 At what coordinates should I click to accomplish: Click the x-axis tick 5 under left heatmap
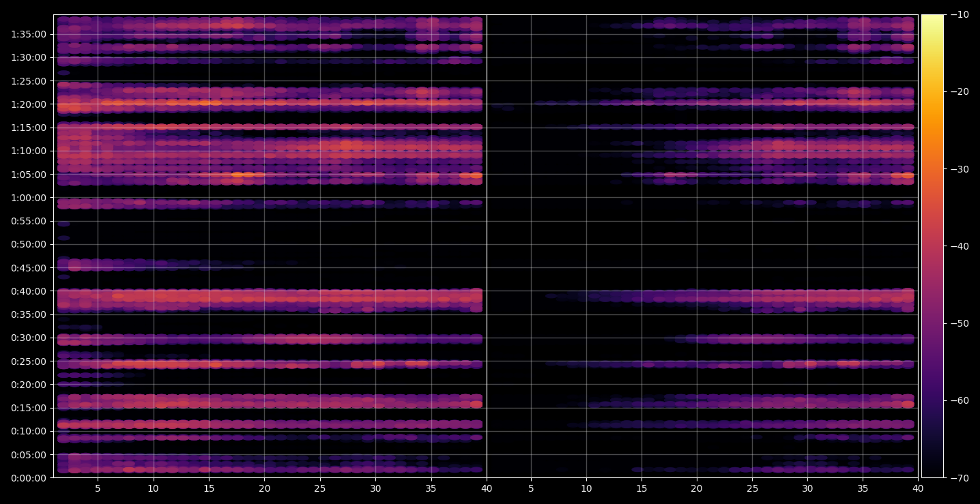[98, 489]
